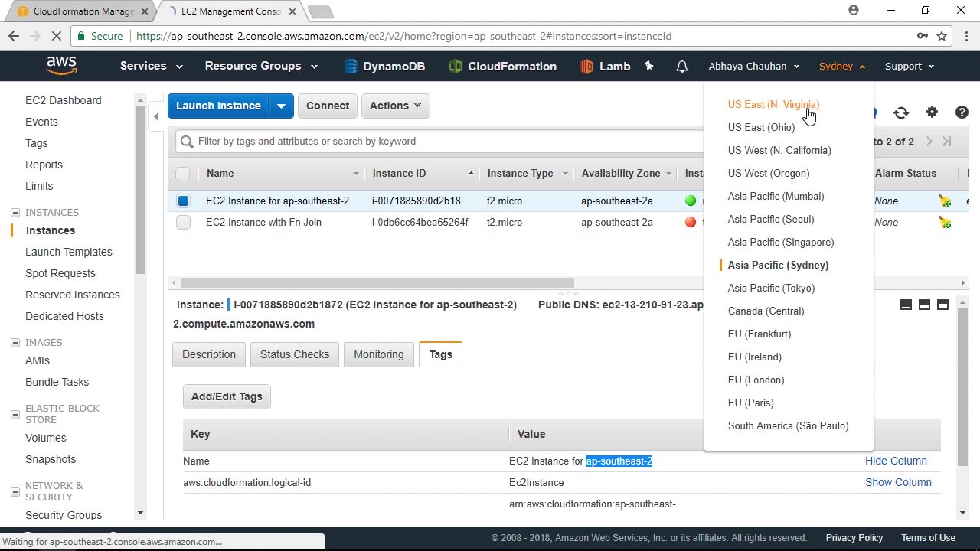
Task: Go to next page of results
Action: [929, 142]
